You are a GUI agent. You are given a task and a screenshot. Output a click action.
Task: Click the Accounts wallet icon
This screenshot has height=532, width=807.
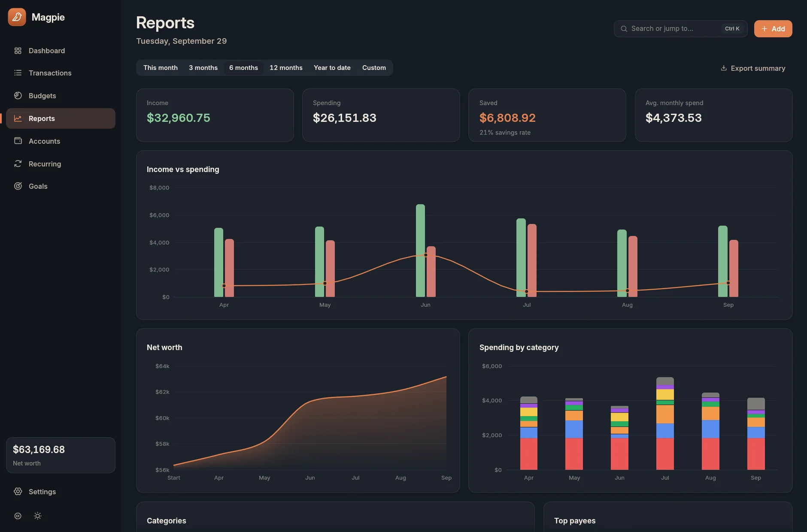pos(18,141)
